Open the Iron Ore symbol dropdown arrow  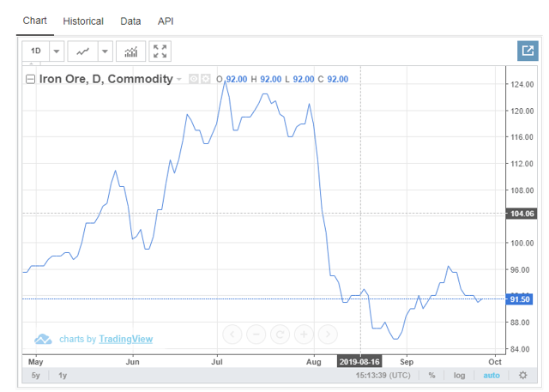tap(179, 80)
